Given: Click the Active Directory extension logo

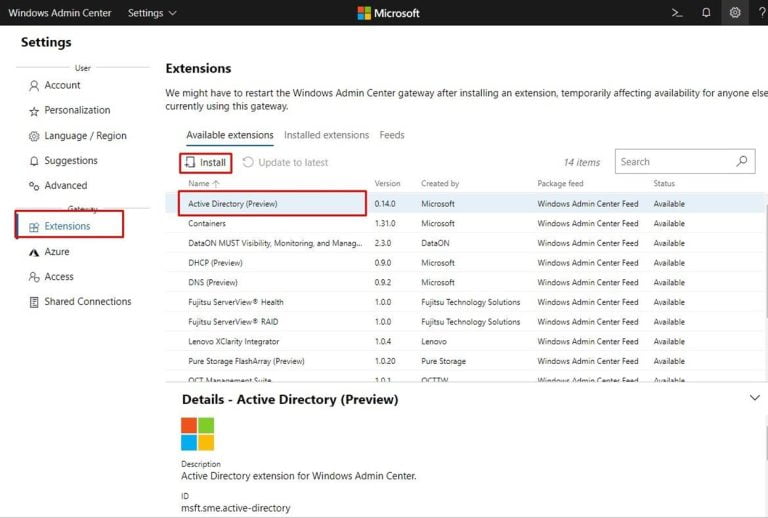Looking at the screenshot, I should (197, 434).
